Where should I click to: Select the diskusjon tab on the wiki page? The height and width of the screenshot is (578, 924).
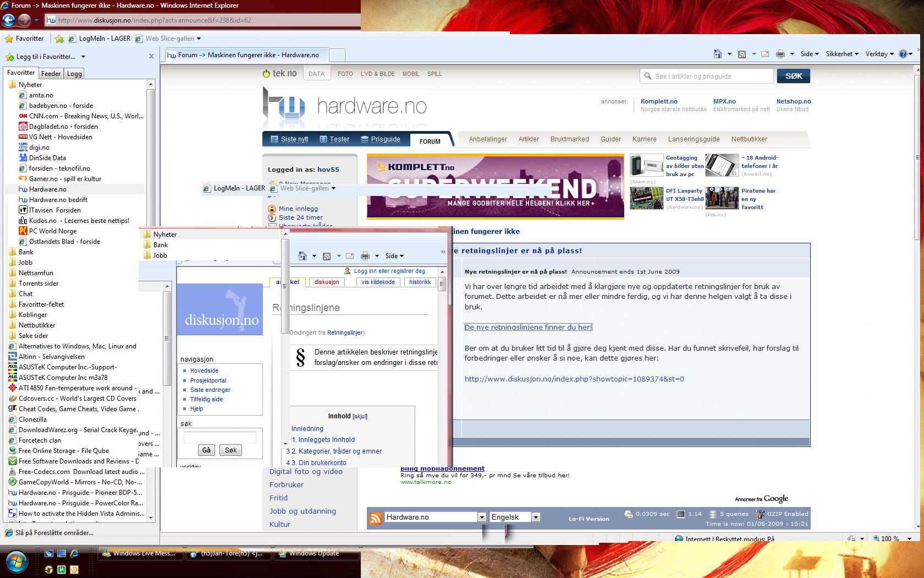(327, 282)
